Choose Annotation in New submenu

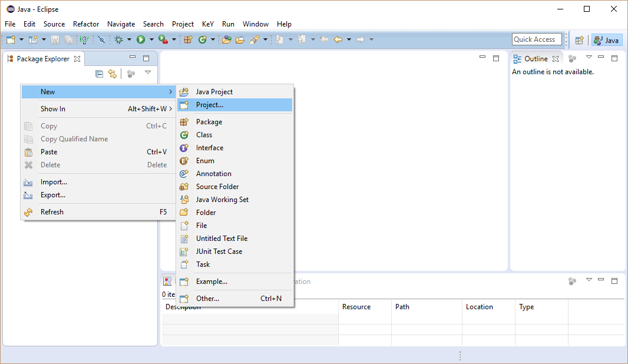(234, 174)
